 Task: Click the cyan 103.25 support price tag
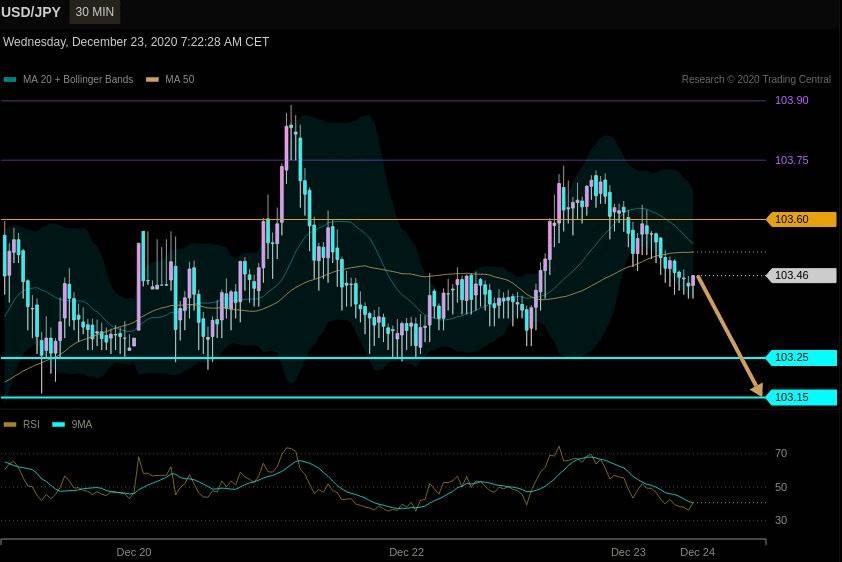point(802,357)
